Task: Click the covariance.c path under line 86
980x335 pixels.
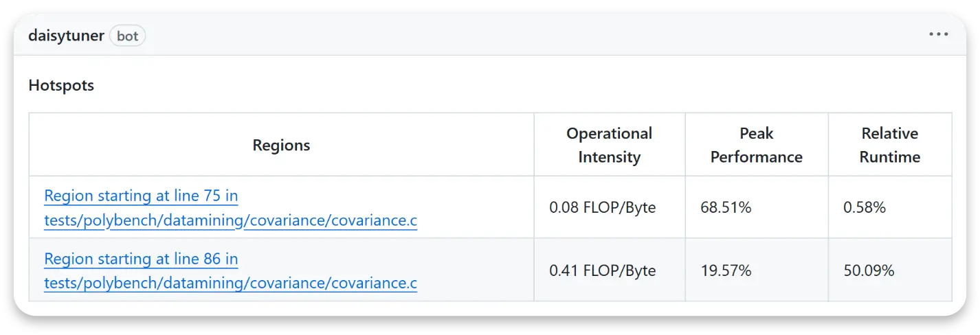Action: (230, 283)
